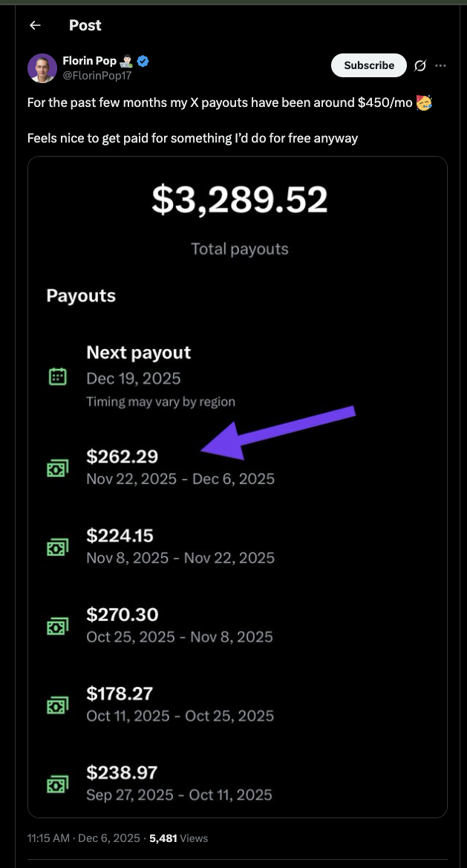The image size is (467, 868).
Task: Click the party face emoji in the post text
Action: pyautogui.click(x=422, y=102)
